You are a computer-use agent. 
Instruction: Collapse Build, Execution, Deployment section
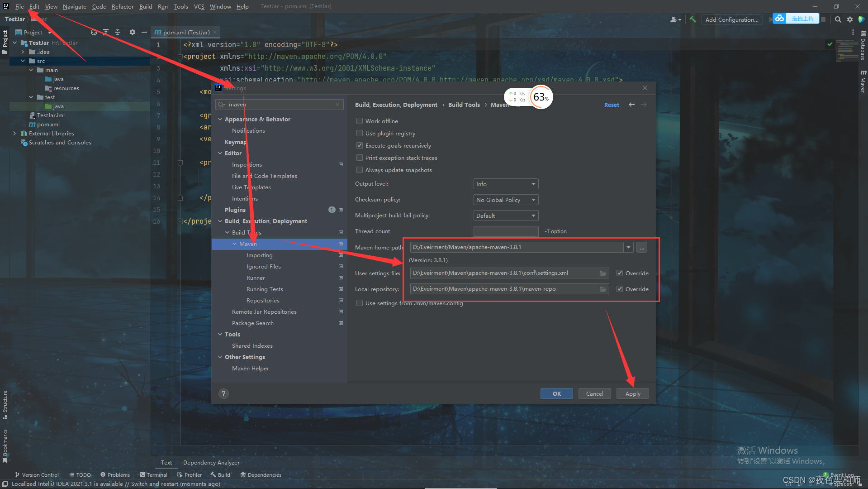tap(220, 221)
